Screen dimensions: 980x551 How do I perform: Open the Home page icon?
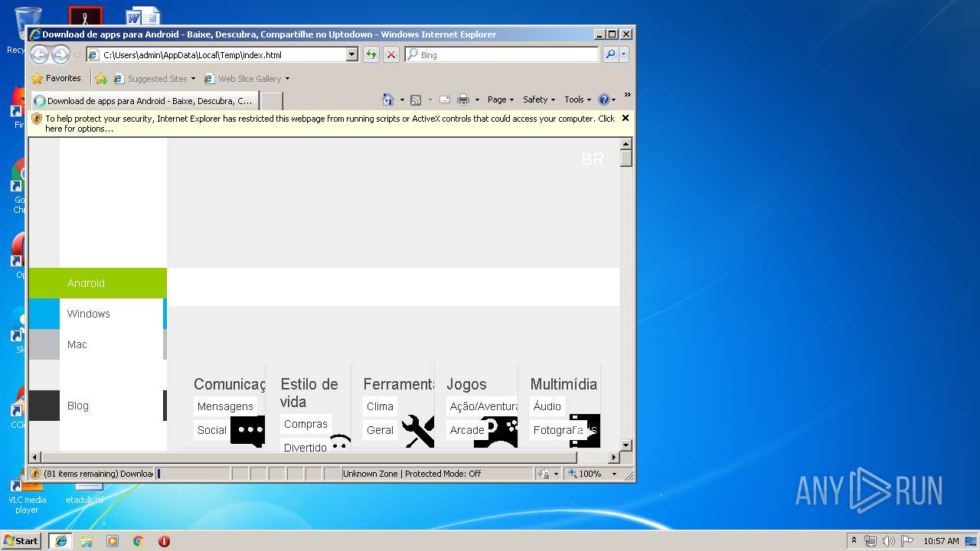point(387,99)
